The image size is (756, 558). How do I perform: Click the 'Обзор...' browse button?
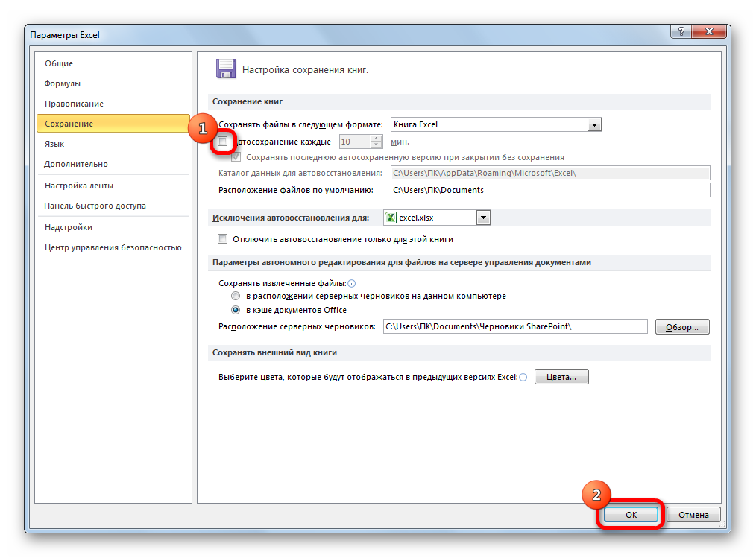click(681, 327)
